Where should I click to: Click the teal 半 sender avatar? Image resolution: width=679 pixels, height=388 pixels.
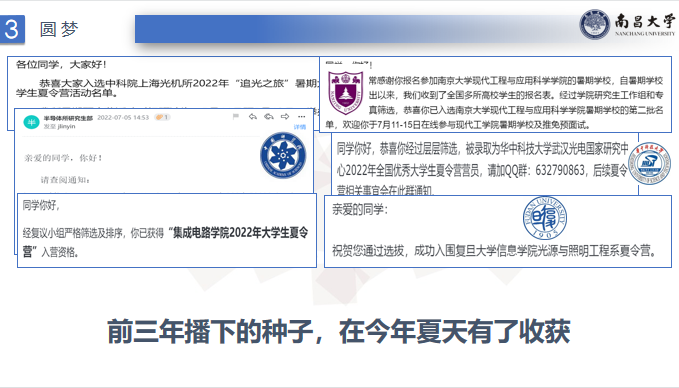[31, 122]
